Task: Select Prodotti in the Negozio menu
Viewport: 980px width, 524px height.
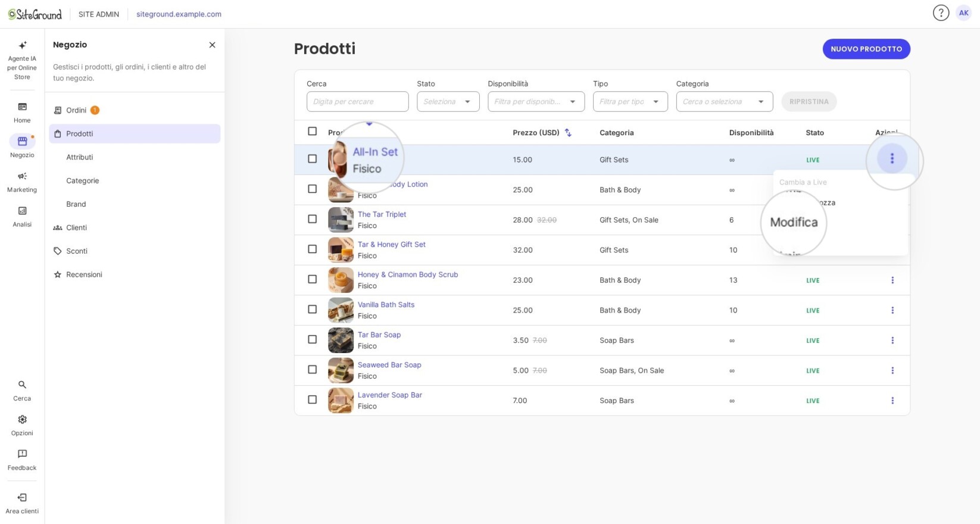Action: tap(135, 133)
